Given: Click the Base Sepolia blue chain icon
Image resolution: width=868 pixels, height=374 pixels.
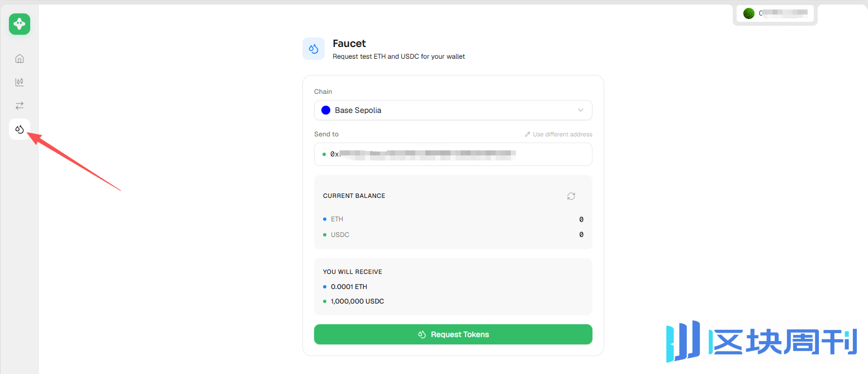Looking at the screenshot, I should click(326, 110).
